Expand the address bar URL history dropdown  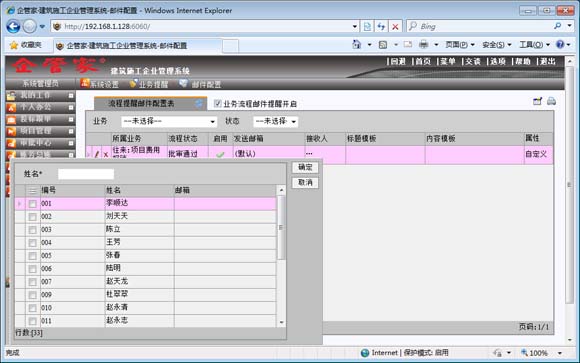pyautogui.click(x=355, y=26)
